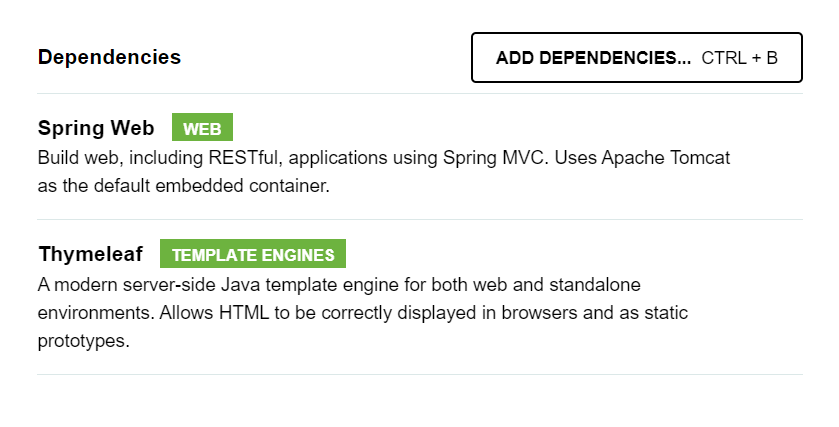Click the word 'browsers' in Thymeleaf description
The height and width of the screenshot is (427, 839).
pyautogui.click(x=539, y=312)
